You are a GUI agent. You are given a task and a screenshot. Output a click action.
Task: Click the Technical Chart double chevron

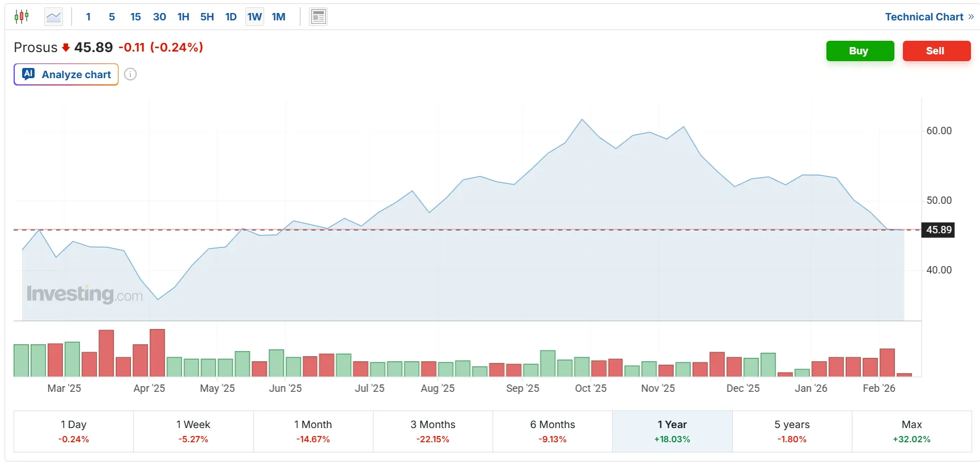coord(971,17)
